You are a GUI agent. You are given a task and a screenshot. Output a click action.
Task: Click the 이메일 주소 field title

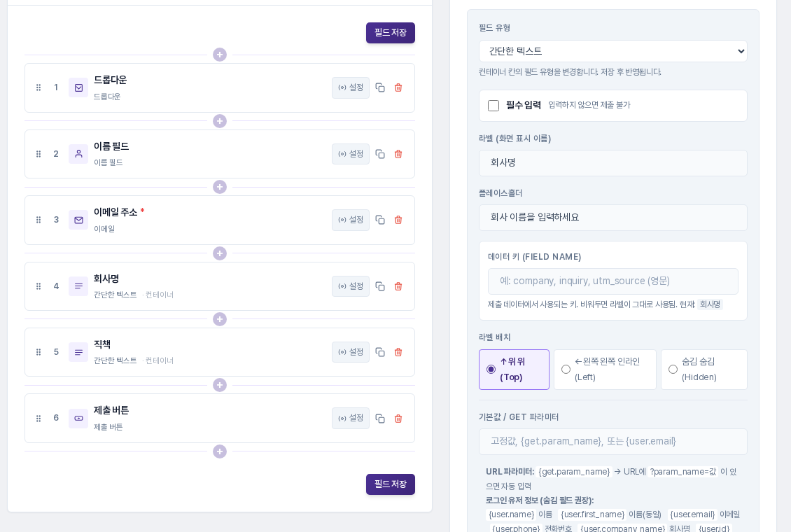[x=115, y=212]
